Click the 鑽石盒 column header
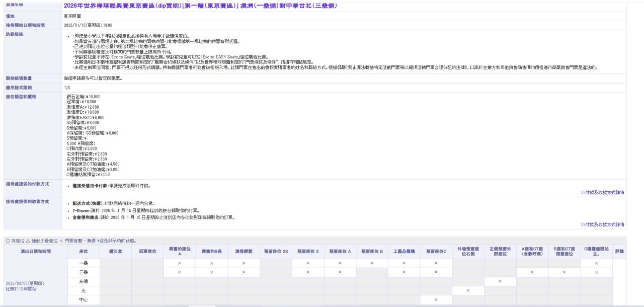 [116, 251]
